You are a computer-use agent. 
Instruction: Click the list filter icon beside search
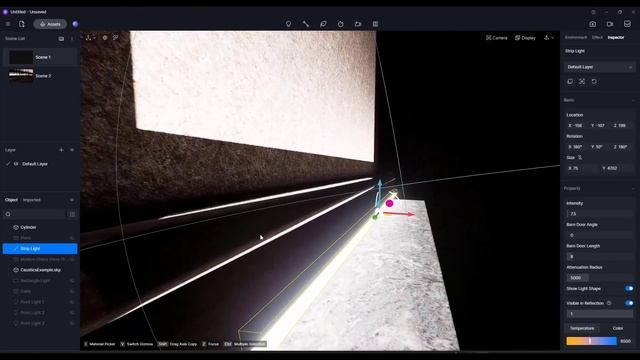[x=72, y=214]
